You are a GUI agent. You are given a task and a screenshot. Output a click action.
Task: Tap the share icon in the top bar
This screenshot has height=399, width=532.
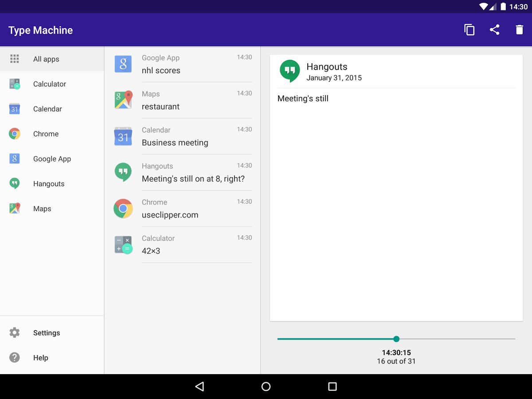coord(494,30)
